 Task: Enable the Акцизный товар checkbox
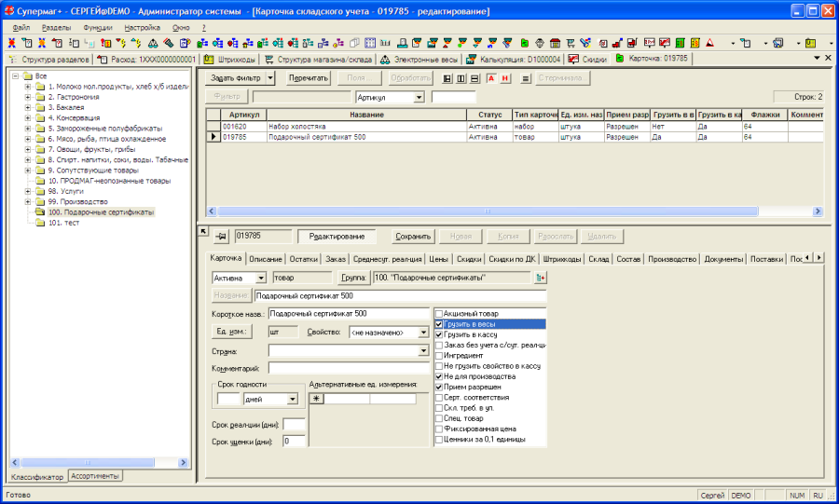tap(439, 315)
